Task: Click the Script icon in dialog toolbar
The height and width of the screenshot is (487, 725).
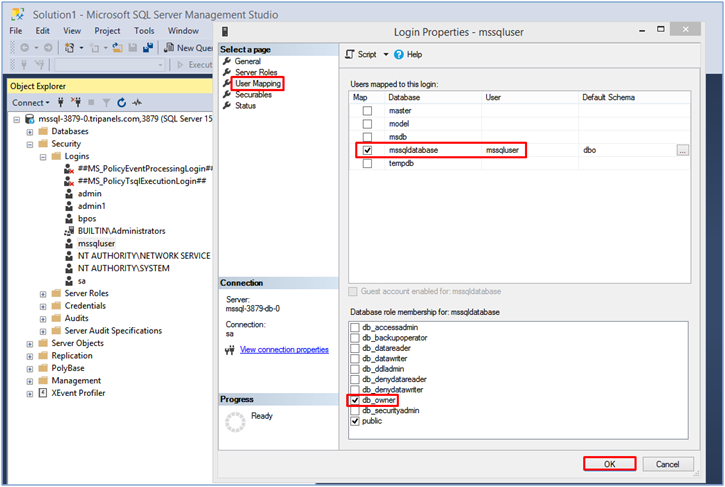Action: [349, 54]
